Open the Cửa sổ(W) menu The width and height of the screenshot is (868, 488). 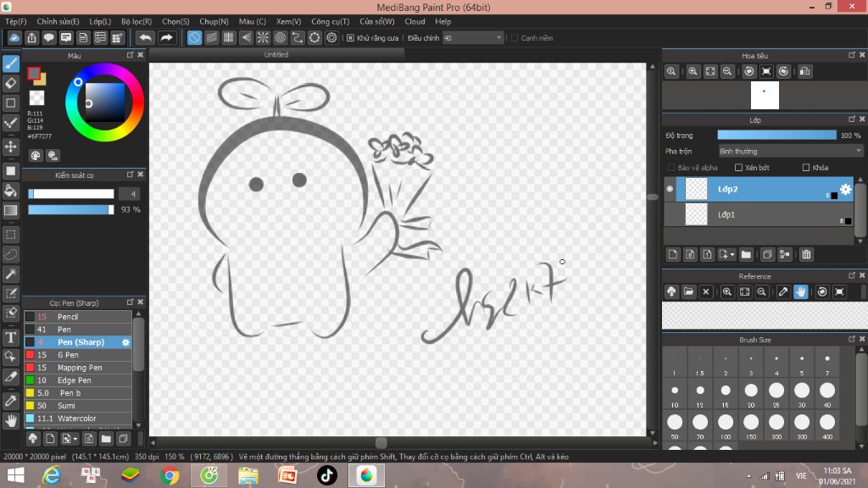click(377, 21)
